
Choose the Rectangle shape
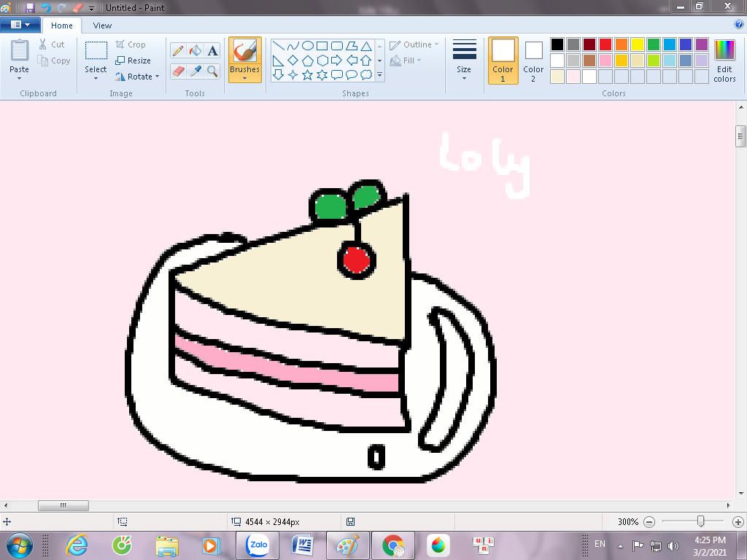pyautogui.click(x=322, y=46)
